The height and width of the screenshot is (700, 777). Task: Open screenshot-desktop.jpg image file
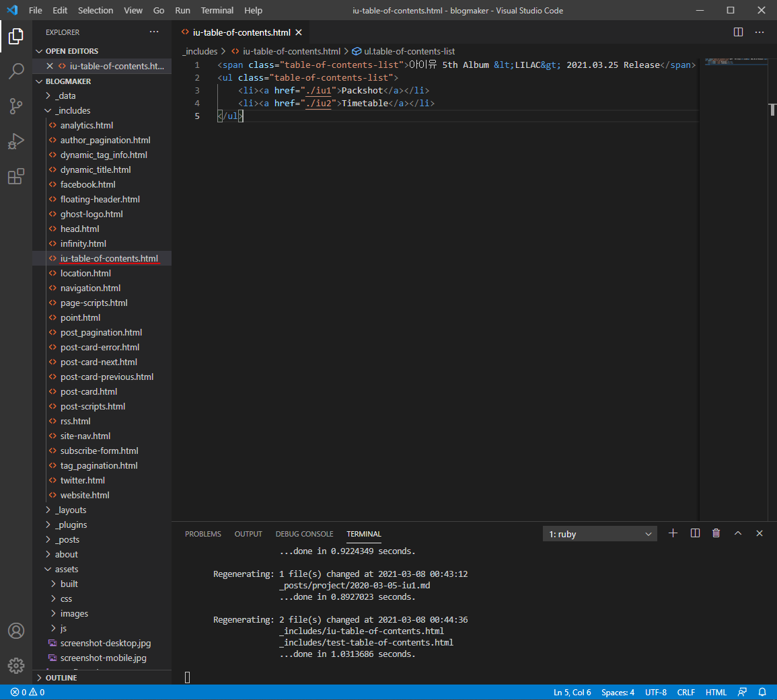point(106,643)
